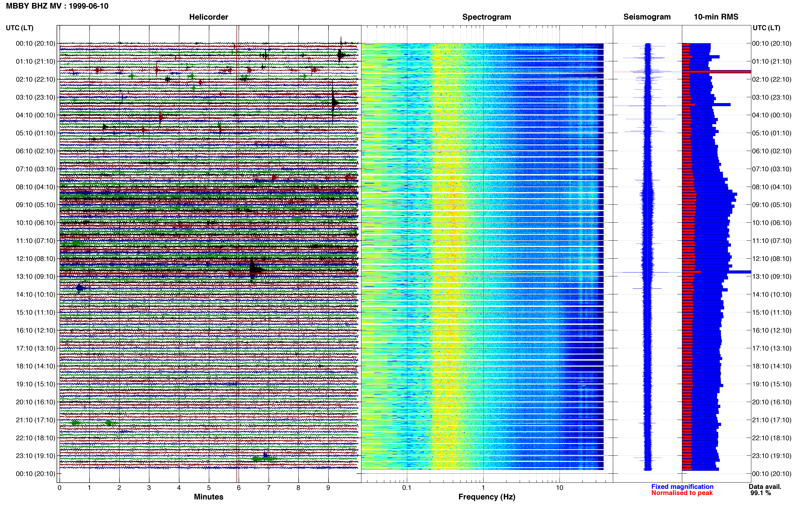The image size is (812, 508).
Task: Click right-side time label '03:10 (23:10)'
Action: click(772, 97)
